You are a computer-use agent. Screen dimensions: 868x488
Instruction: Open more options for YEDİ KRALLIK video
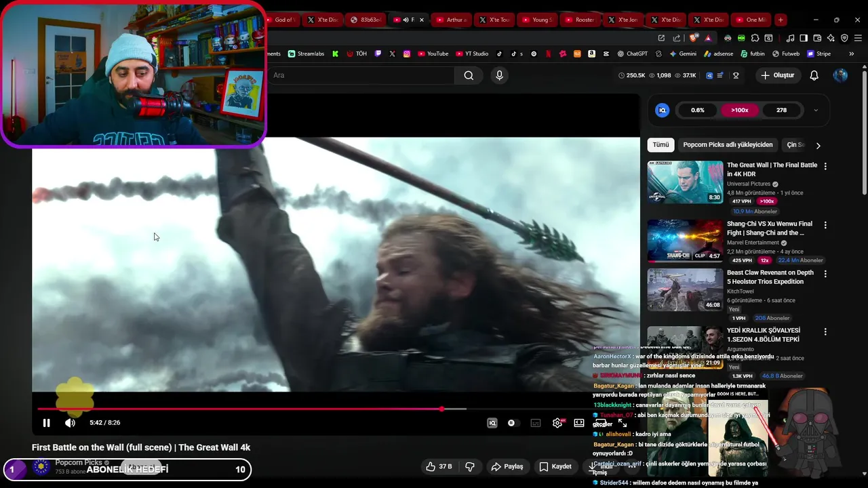point(825,332)
